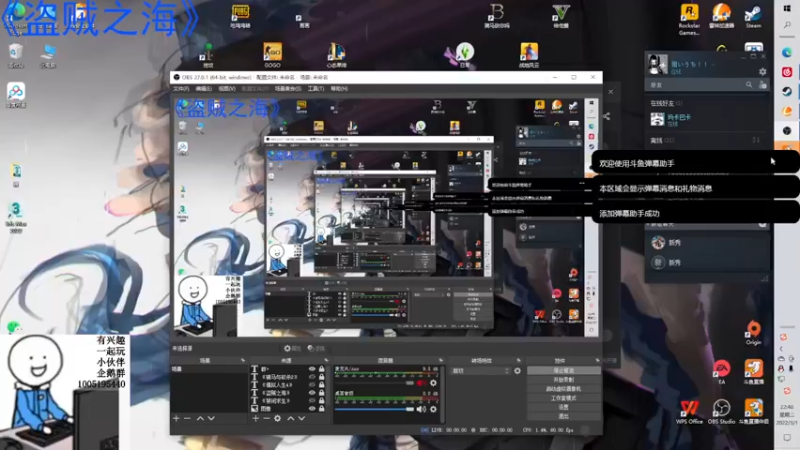Mute desktop audio speaker icon

421,409
